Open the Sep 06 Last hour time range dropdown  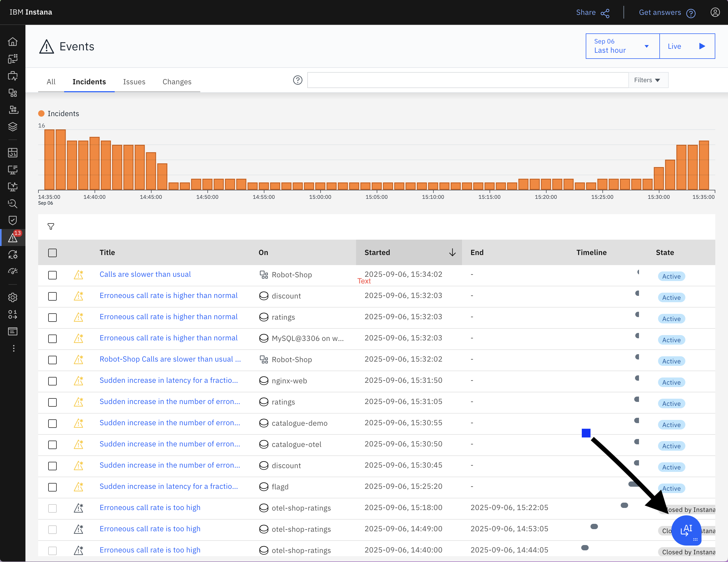point(622,46)
